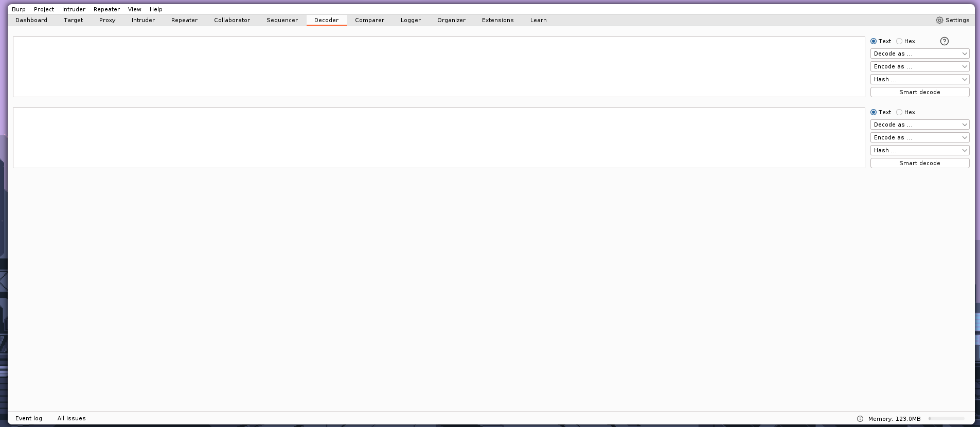The image size is (980, 427).
Task: Click the 'Memory: 123.0MB' status text
Action: (x=894, y=419)
